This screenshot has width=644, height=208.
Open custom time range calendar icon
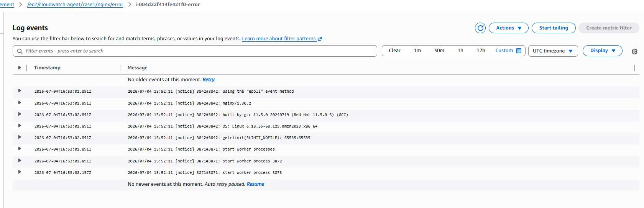coord(519,51)
